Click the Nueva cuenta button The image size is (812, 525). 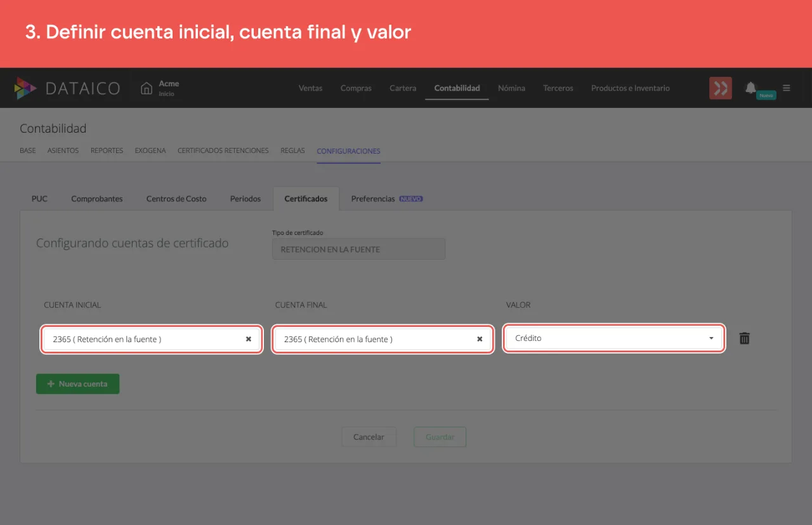pyautogui.click(x=77, y=384)
